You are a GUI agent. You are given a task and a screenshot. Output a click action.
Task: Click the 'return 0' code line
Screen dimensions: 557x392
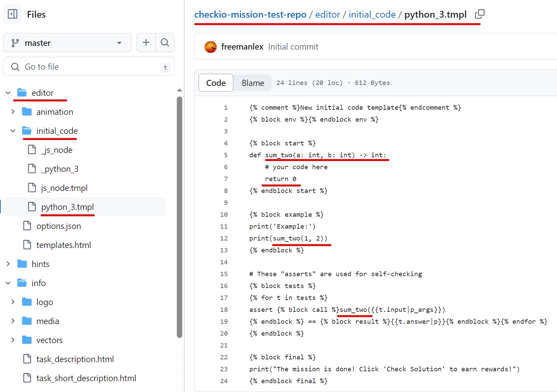[x=281, y=179]
